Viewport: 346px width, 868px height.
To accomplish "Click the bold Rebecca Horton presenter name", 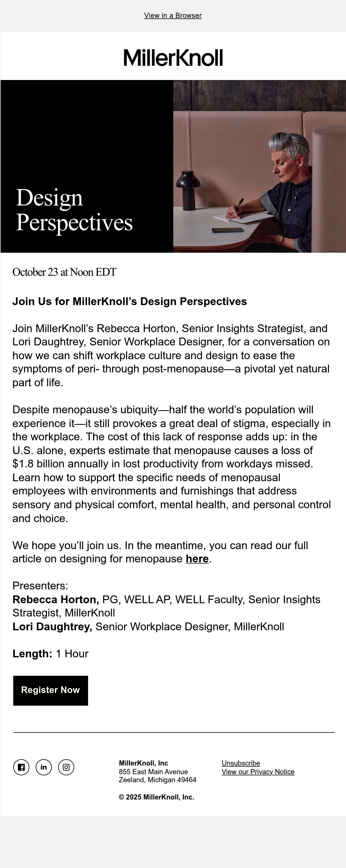I will pyautogui.click(x=56, y=599).
